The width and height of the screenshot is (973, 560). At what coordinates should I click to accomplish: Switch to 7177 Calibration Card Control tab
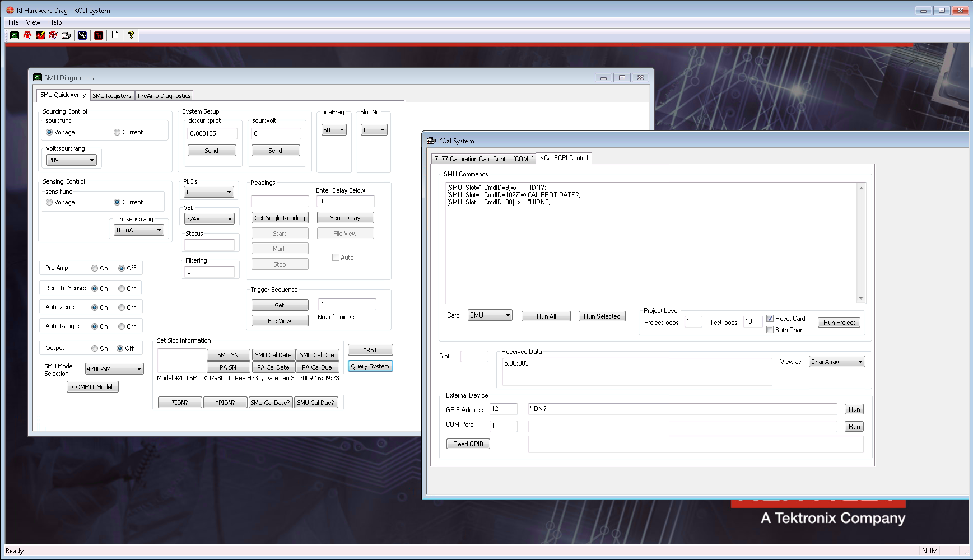(x=484, y=159)
